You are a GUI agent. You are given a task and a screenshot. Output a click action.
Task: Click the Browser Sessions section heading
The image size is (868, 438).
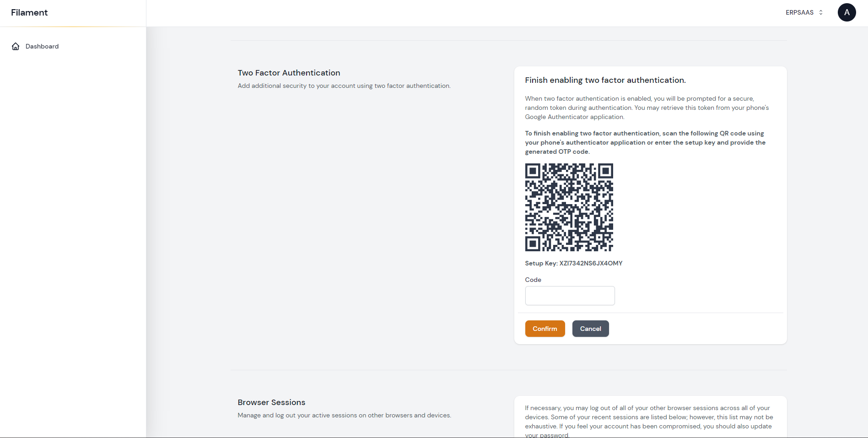click(271, 402)
